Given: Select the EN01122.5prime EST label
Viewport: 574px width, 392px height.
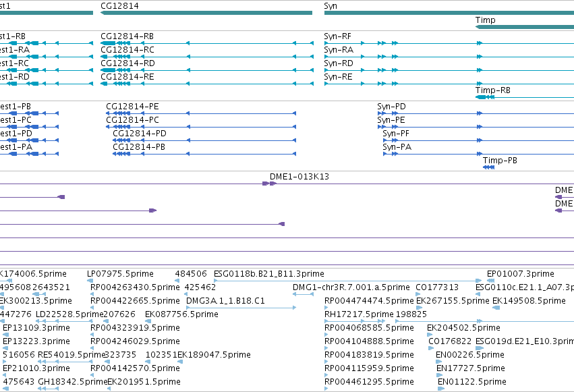Looking at the screenshot, I should tap(472, 382).
